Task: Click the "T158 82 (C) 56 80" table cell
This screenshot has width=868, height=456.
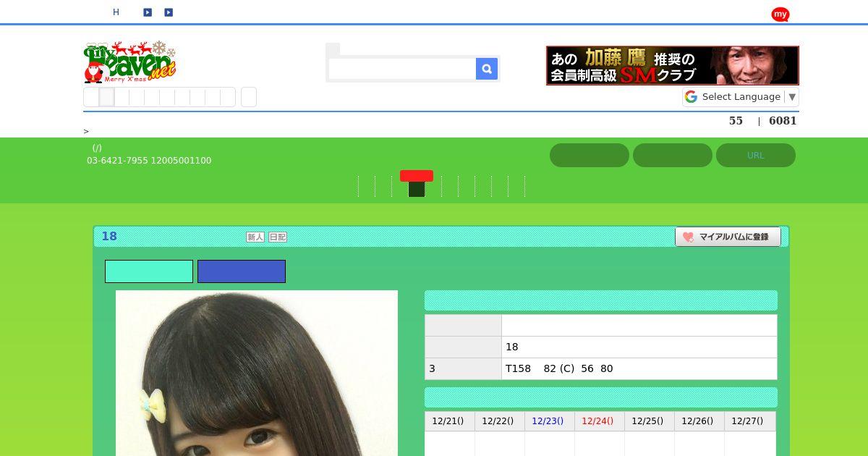Action: [x=639, y=368]
